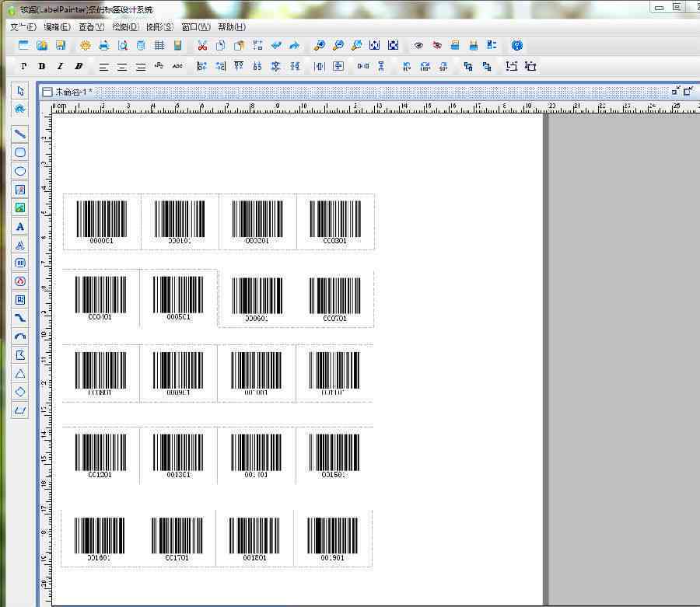Select the triangle shape tool
Screen dimensions: 700x607
point(20,373)
